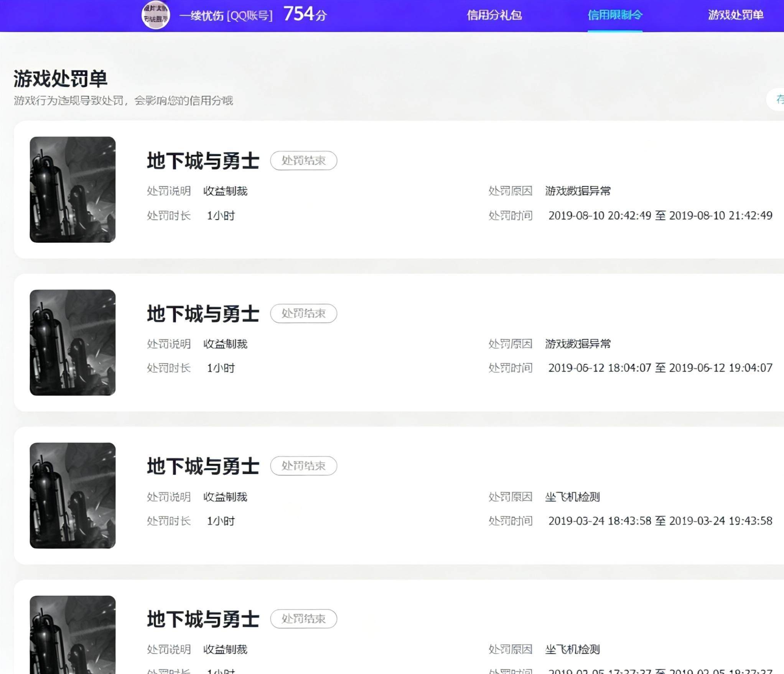This screenshot has height=674, width=784.
Task: Click 收益制裁 in the 2019-03-24 card
Action: [x=225, y=497]
